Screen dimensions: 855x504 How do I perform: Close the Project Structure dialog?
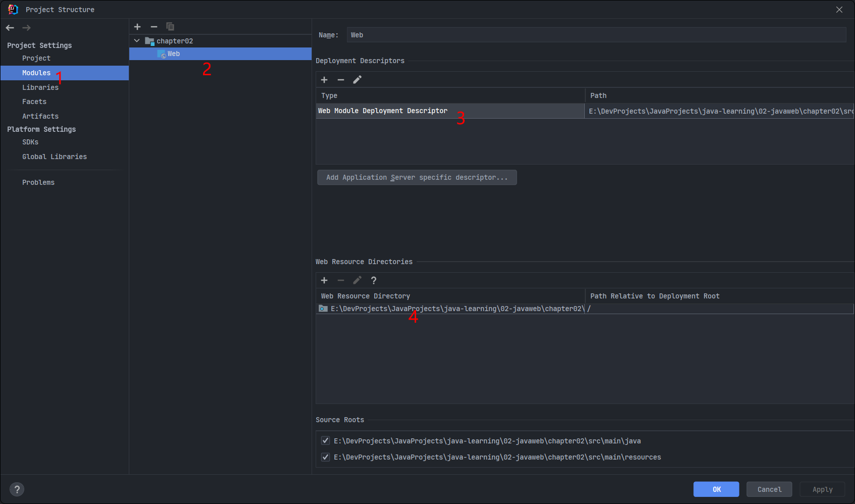(x=839, y=10)
